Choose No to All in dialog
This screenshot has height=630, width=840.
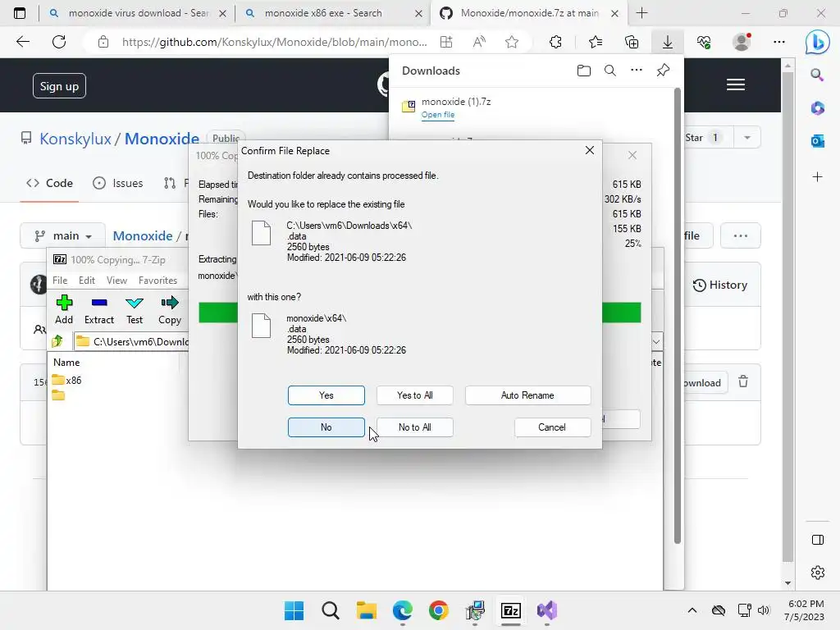(x=414, y=427)
